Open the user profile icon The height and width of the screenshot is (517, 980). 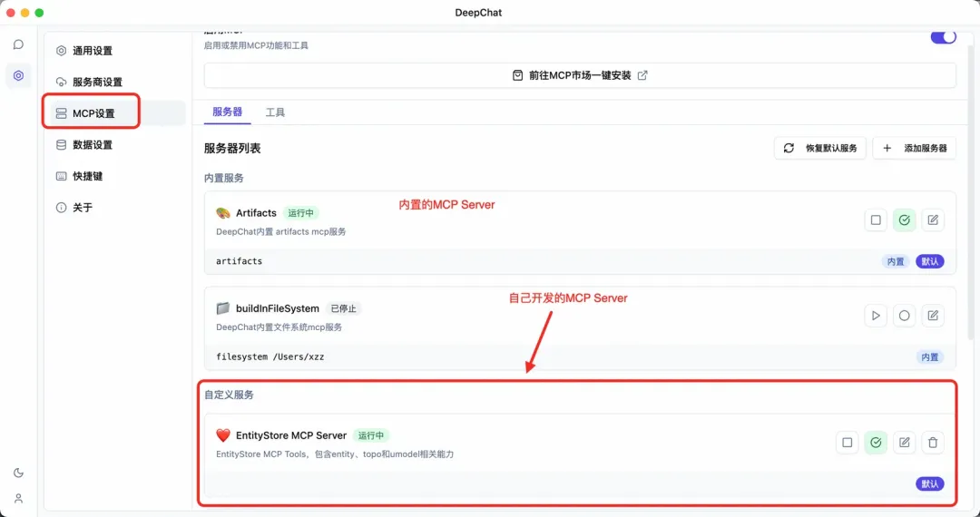coord(18,498)
